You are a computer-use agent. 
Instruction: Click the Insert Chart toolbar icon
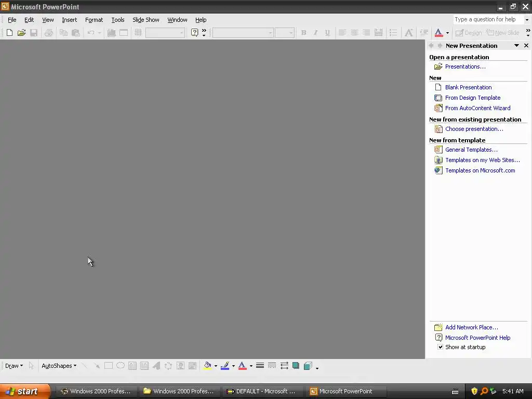tap(111, 33)
